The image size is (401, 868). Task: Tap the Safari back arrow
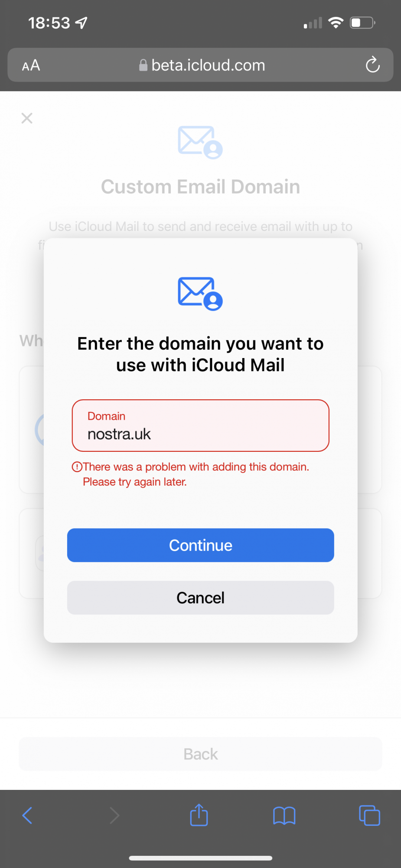coord(27,815)
